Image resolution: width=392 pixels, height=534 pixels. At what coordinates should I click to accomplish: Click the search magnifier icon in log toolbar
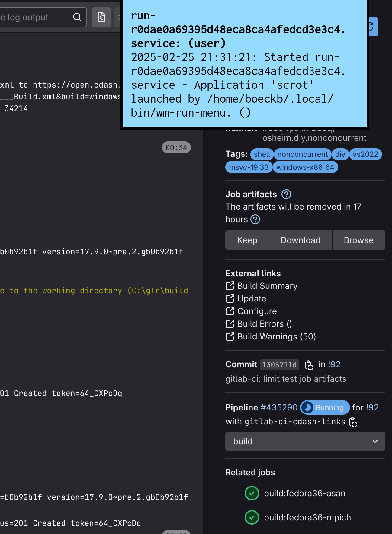(77, 18)
